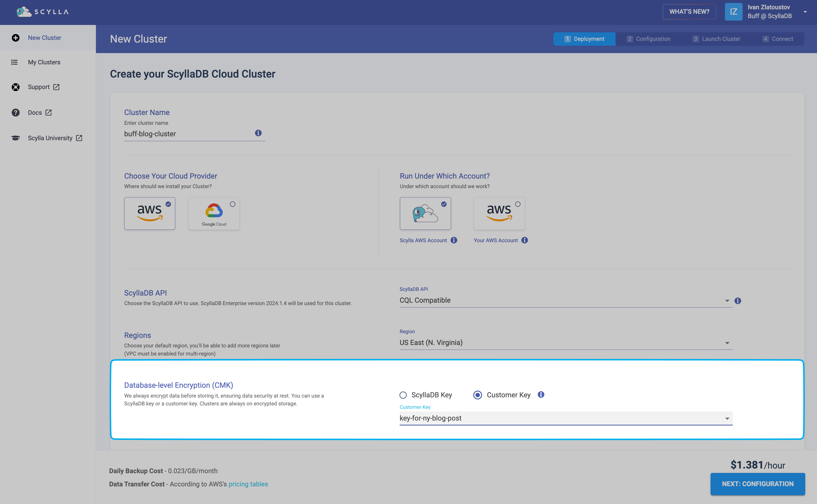This screenshot has width=817, height=504.
Task: Choose the Your AWS Account card
Action: [499, 213]
